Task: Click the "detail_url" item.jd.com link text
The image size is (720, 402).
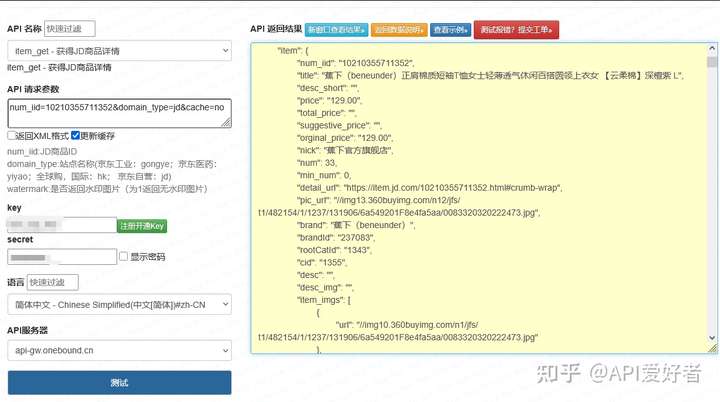Action: coord(429,187)
